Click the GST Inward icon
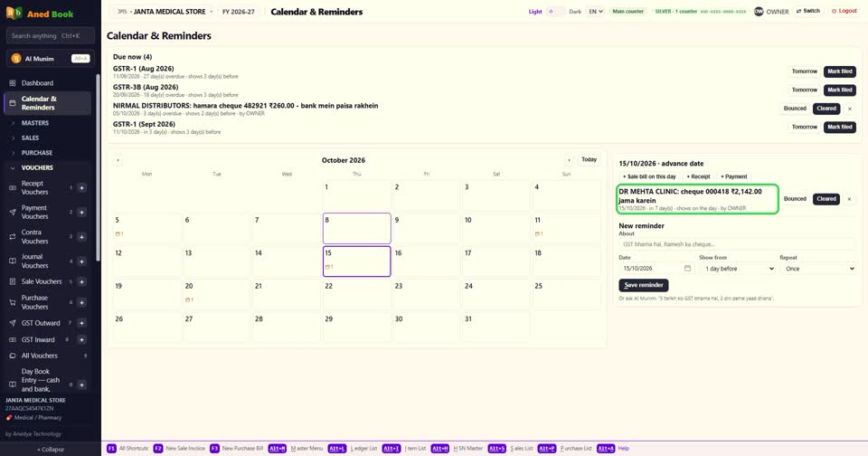 pos(12,339)
